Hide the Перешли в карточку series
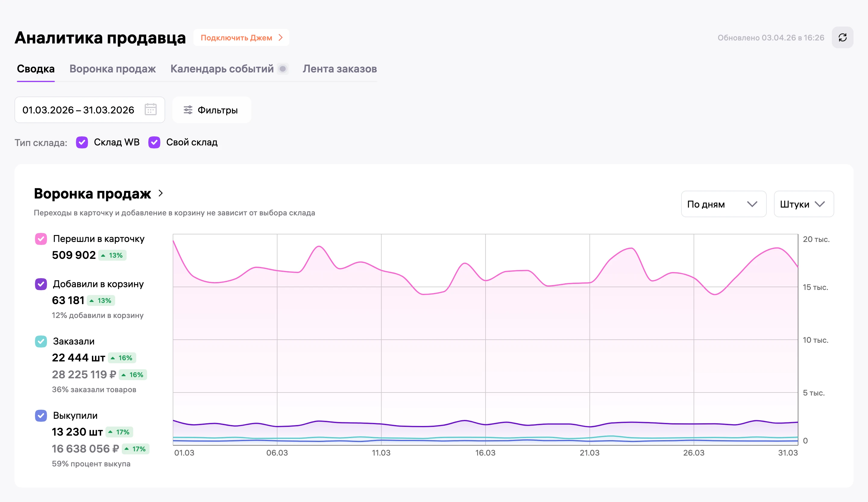This screenshot has height=502, width=868. [41, 239]
